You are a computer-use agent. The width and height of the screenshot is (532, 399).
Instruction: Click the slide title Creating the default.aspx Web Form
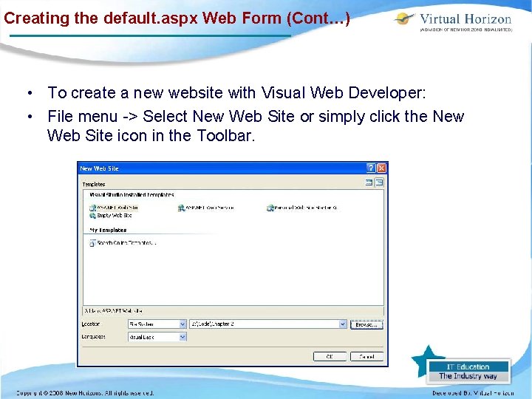pyautogui.click(x=177, y=18)
